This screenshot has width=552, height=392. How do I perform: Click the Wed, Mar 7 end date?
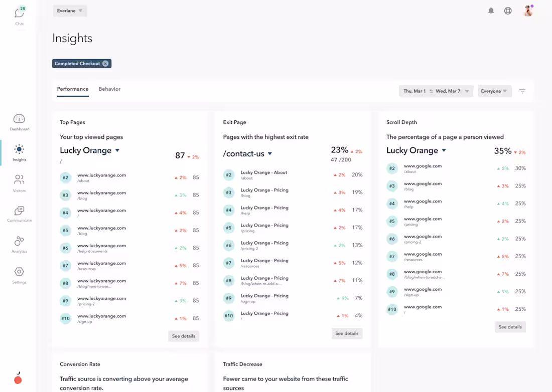click(x=448, y=91)
